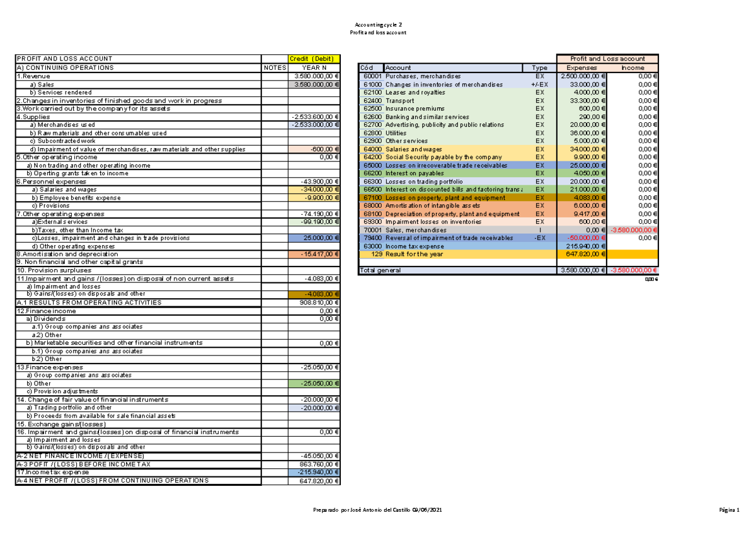Click '13.Finance expenses' row label
Viewport: 756px width, 535px height.
click(49, 367)
